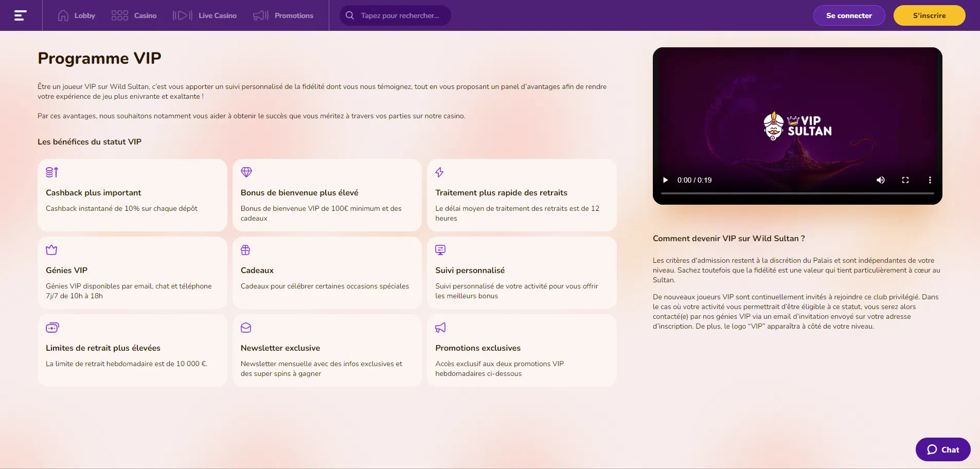Viewport: 980px width, 469px height.
Task: Seek on the video progress bar
Action: tap(797, 193)
